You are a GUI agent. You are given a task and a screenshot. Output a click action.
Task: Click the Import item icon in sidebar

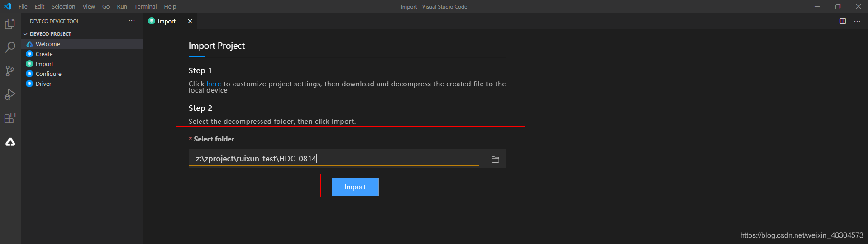coord(29,64)
